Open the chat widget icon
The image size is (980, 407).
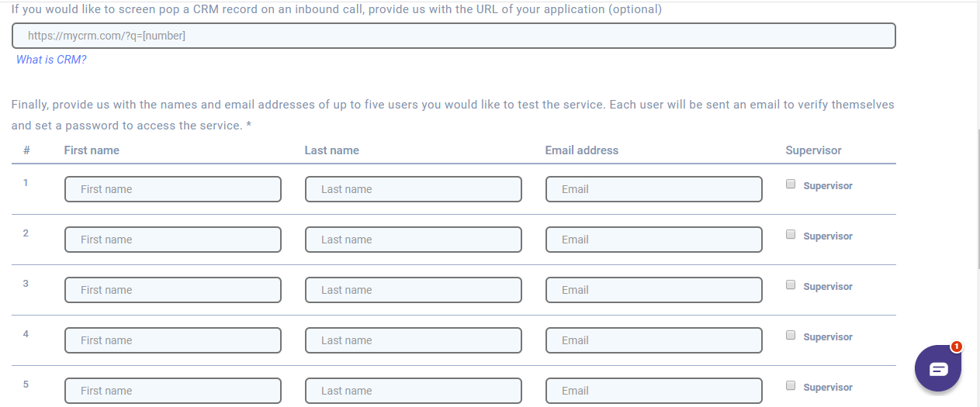[x=938, y=368]
